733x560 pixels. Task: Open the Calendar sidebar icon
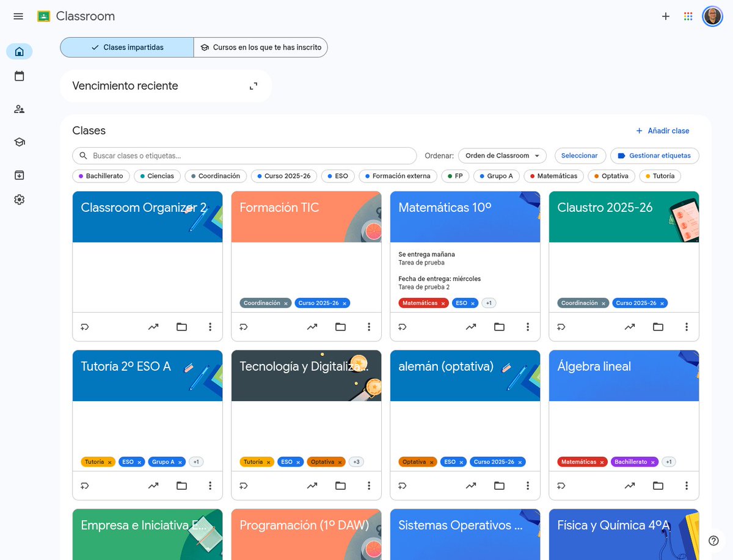click(x=20, y=76)
